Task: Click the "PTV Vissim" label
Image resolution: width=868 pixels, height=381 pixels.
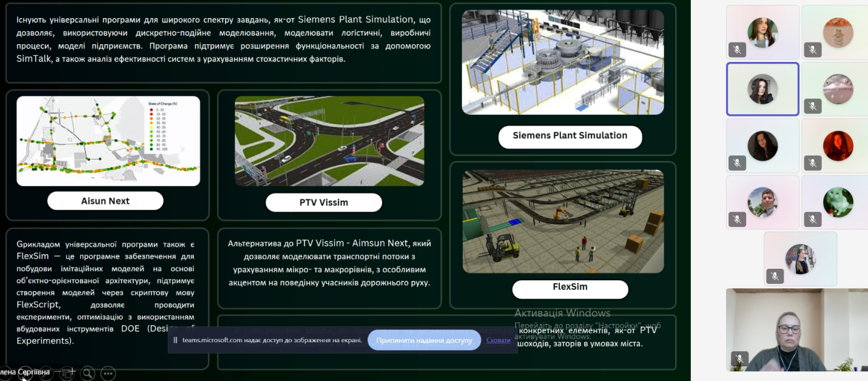Action: coord(324,203)
